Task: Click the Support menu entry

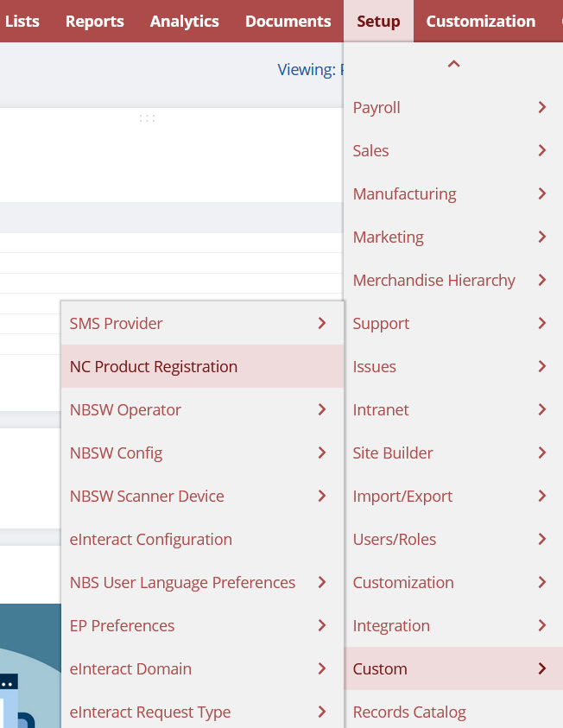Action: pos(381,323)
